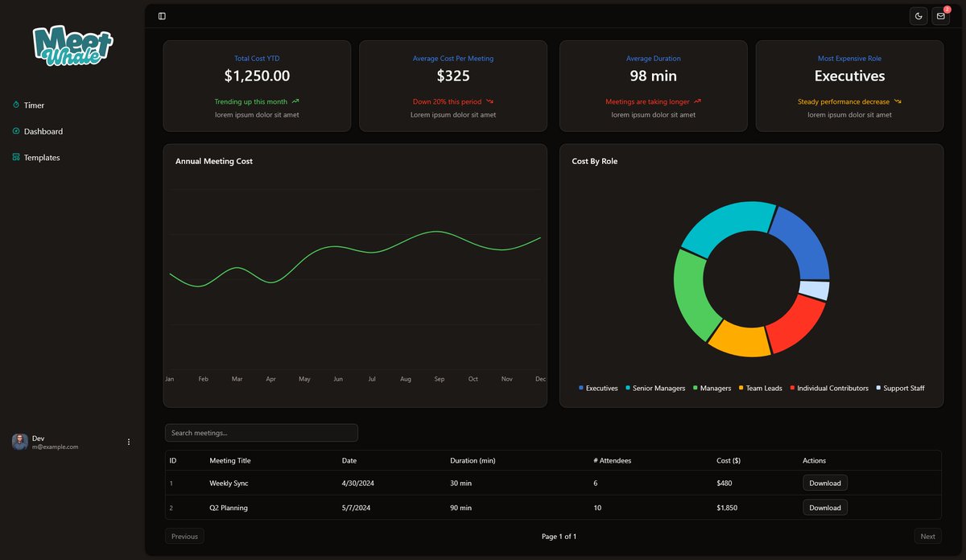
Task: Select the Individual Contributors legend swatch
Action: pyautogui.click(x=793, y=389)
